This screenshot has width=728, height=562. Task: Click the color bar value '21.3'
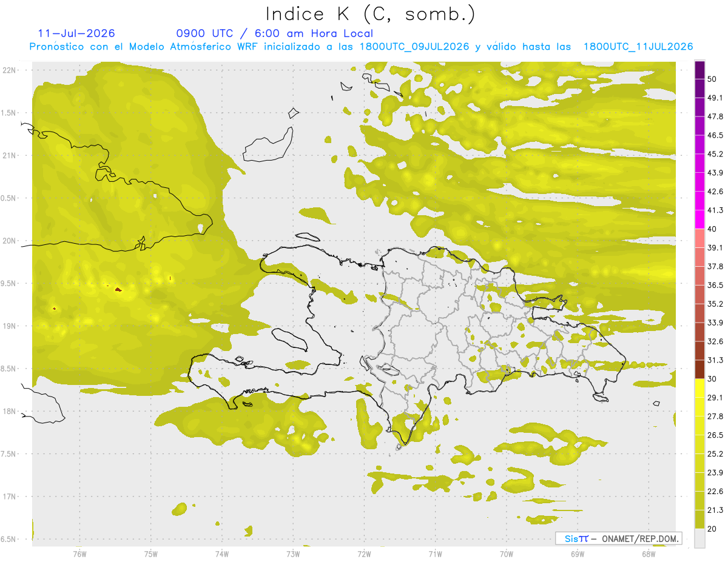click(715, 510)
